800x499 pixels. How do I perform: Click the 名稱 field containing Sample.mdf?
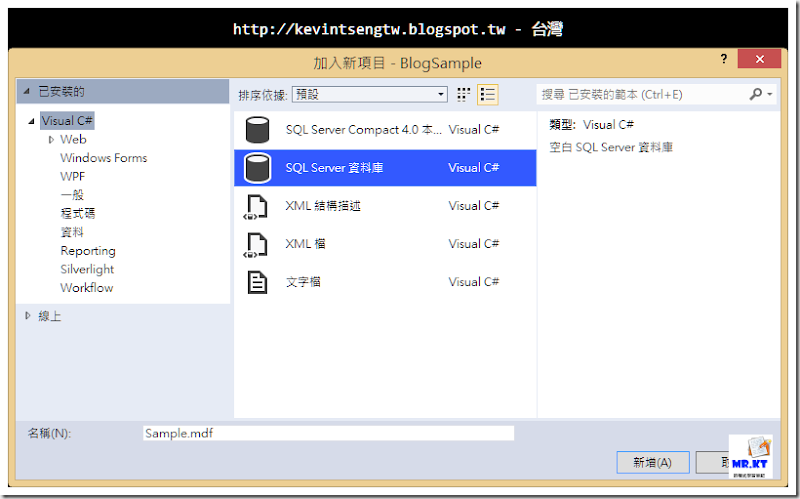(x=329, y=433)
